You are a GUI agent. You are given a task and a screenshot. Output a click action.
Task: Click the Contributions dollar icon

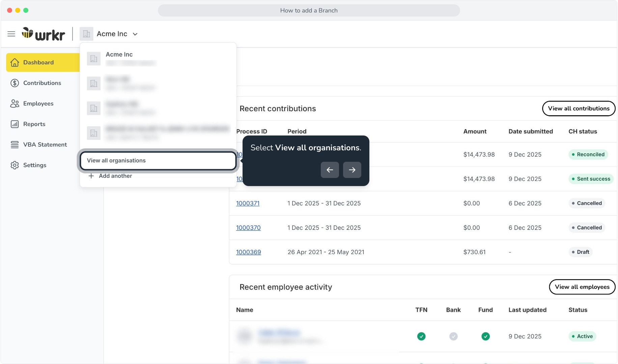pos(15,83)
